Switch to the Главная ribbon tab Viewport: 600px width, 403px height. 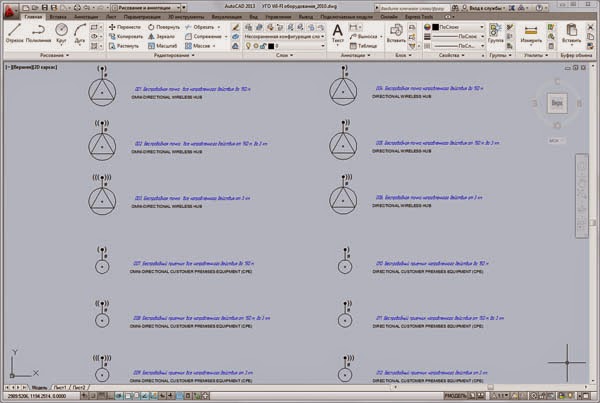click(x=33, y=17)
